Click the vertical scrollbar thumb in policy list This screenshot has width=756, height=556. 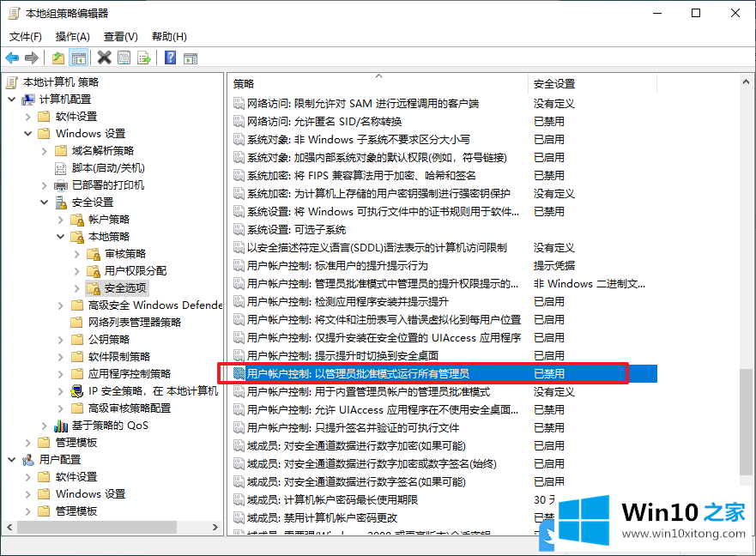(x=746, y=423)
